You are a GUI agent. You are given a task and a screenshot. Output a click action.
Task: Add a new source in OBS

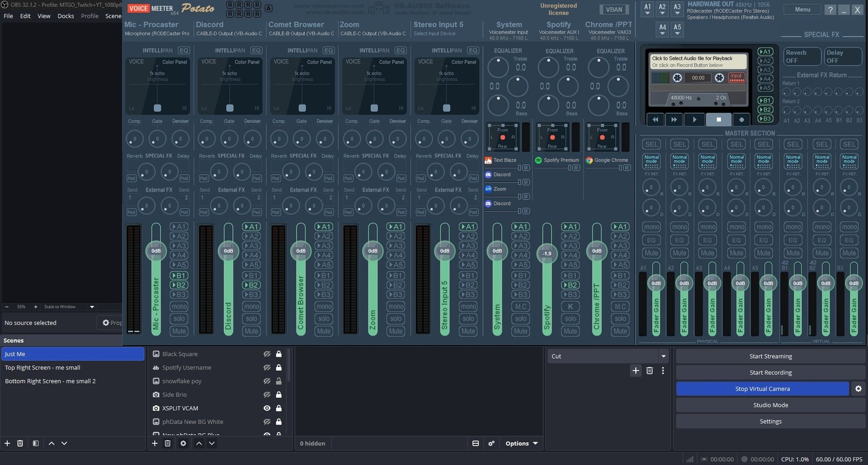point(155,443)
